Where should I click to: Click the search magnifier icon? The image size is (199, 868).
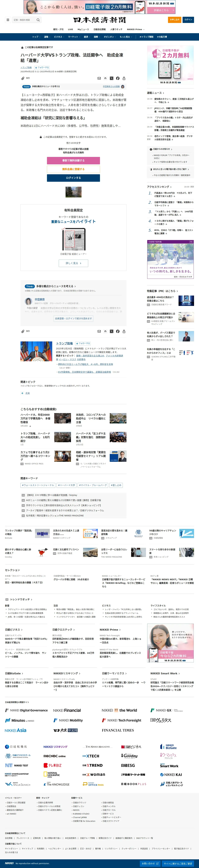tap(38, 20)
